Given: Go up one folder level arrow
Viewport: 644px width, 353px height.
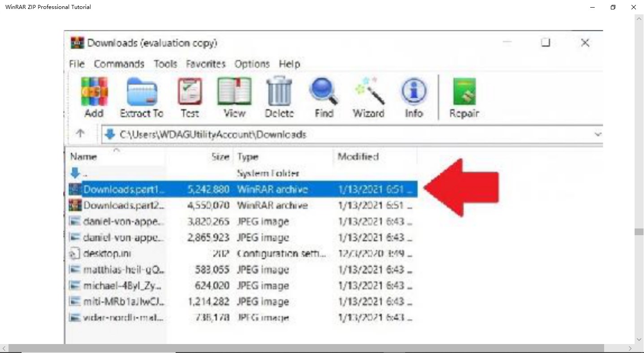Looking at the screenshot, I should click(80, 133).
